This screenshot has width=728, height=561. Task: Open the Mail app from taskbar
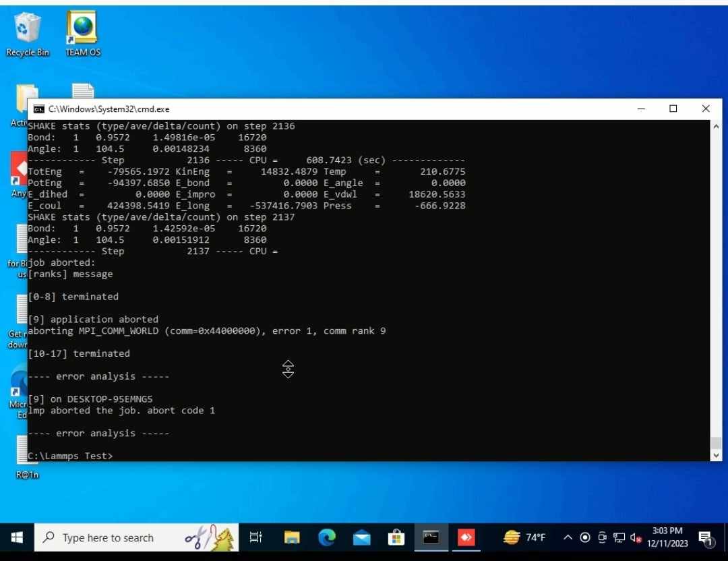(x=362, y=538)
